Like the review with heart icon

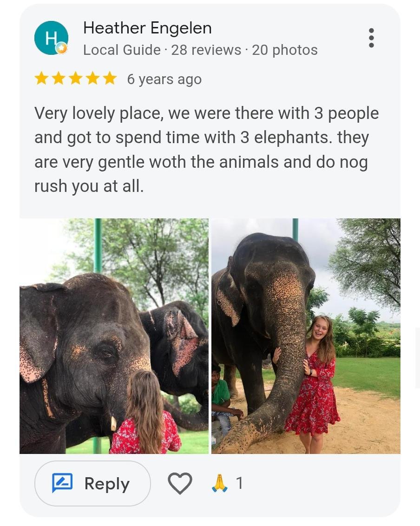pos(180,483)
